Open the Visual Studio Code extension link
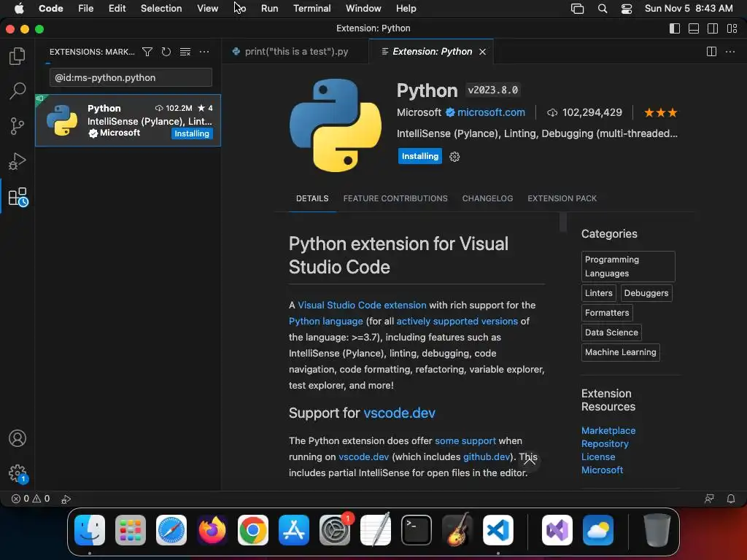 click(362, 306)
